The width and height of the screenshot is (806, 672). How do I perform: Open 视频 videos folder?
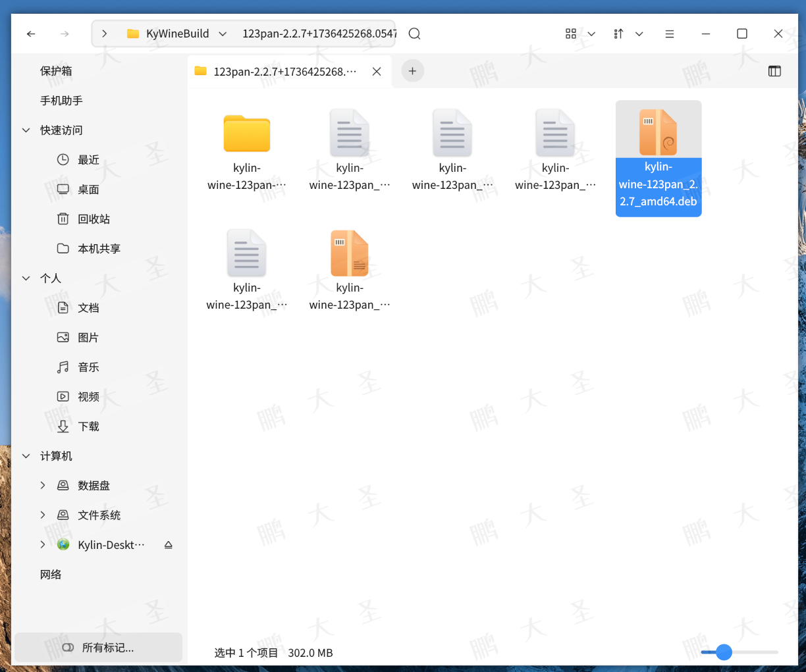point(88,397)
